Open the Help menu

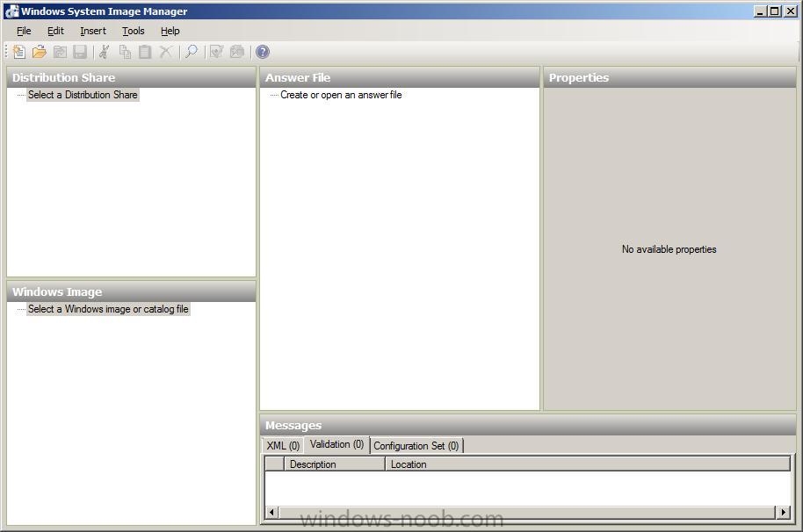(x=170, y=32)
